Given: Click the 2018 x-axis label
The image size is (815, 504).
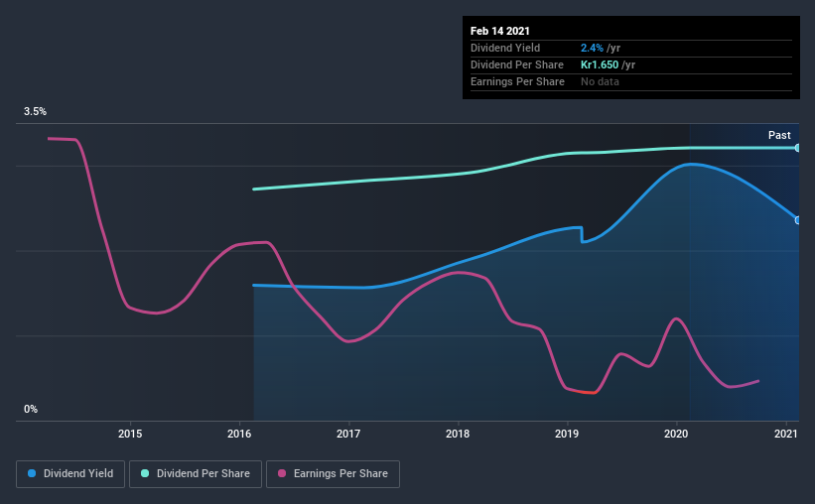Looking at the screenshot, I should pyautogui.click(x=458, y=434).
